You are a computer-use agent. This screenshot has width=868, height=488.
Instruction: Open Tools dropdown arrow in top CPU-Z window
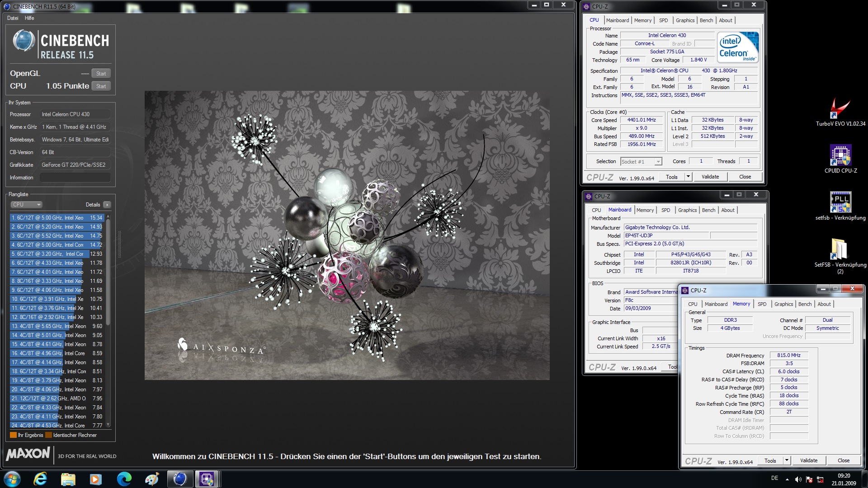[688, 177]
